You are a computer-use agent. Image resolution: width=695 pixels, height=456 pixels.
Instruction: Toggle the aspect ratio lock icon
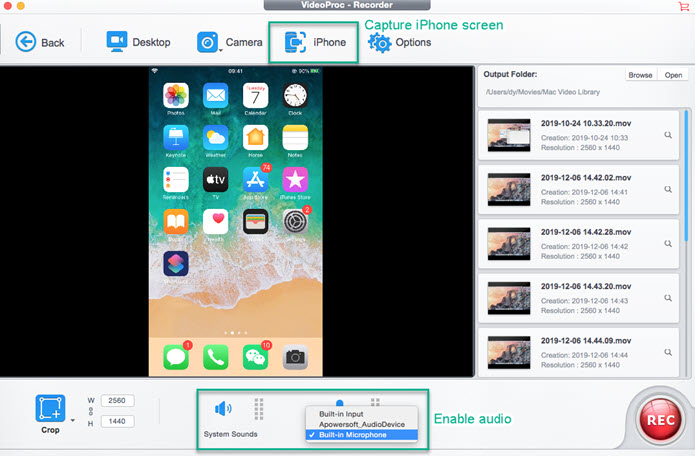pyautogui.click(x=91, y=411)
